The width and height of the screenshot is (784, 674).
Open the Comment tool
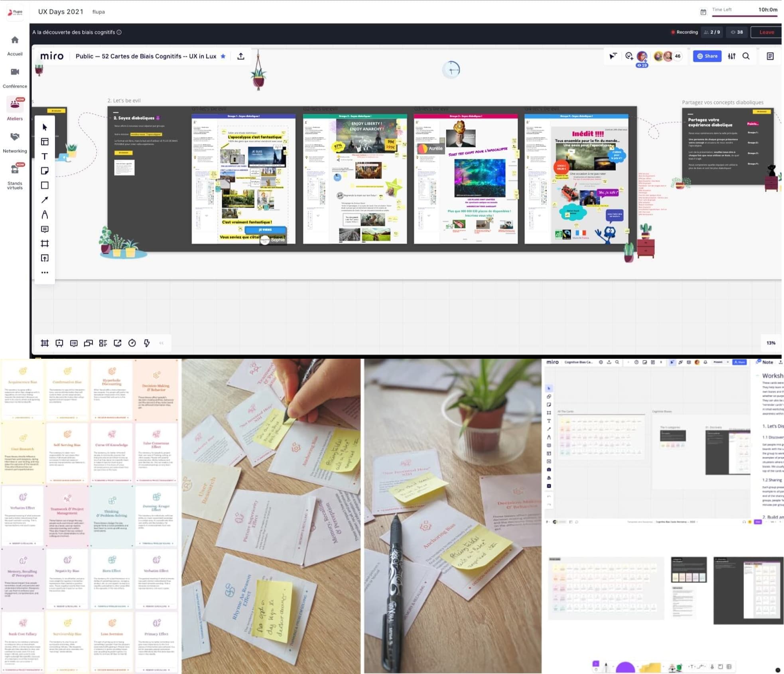(45, 229)
